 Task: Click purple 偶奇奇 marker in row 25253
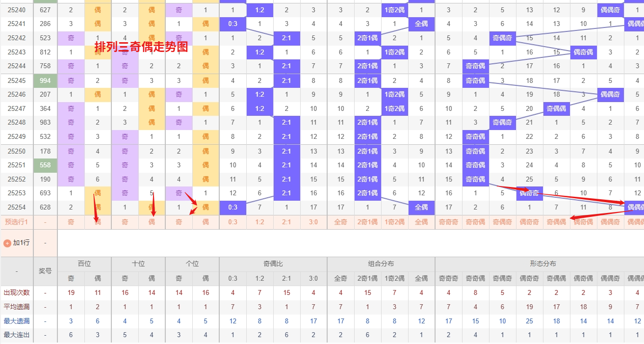pos(530,193)
